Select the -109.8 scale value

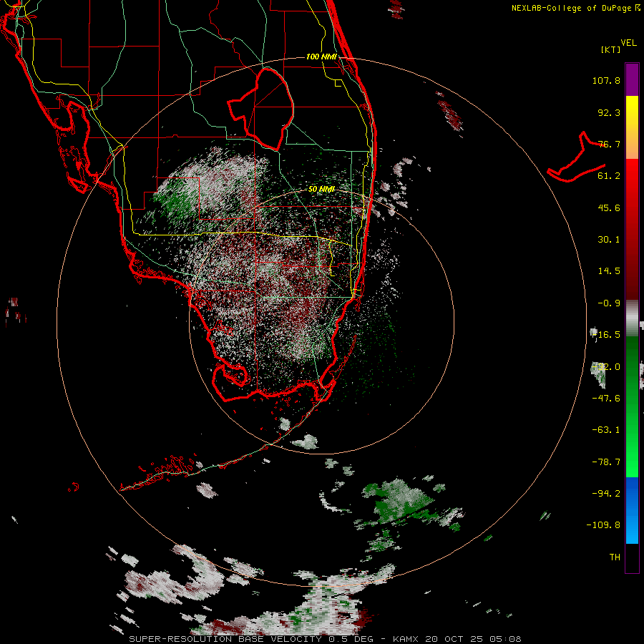coord(603,525)
